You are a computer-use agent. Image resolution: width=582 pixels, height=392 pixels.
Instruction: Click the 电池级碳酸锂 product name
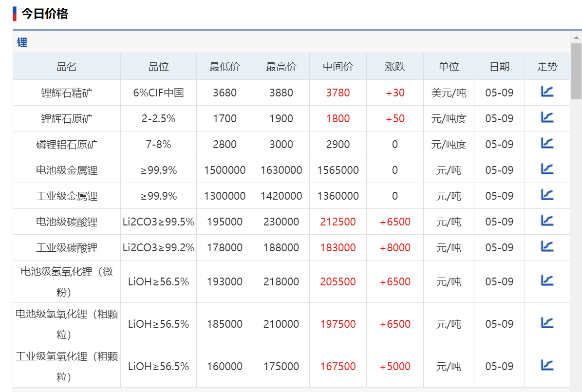coord(67,222)
